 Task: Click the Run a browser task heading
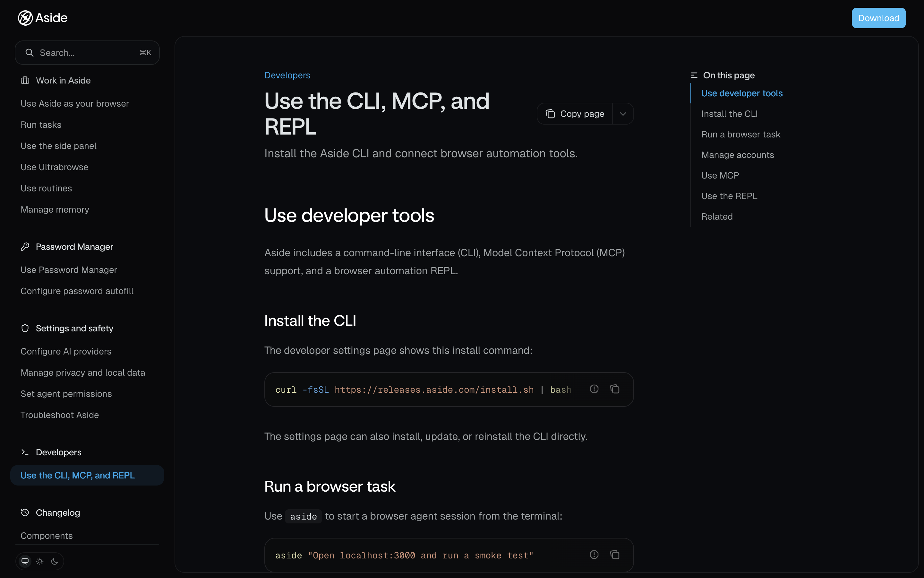point(330,486)
